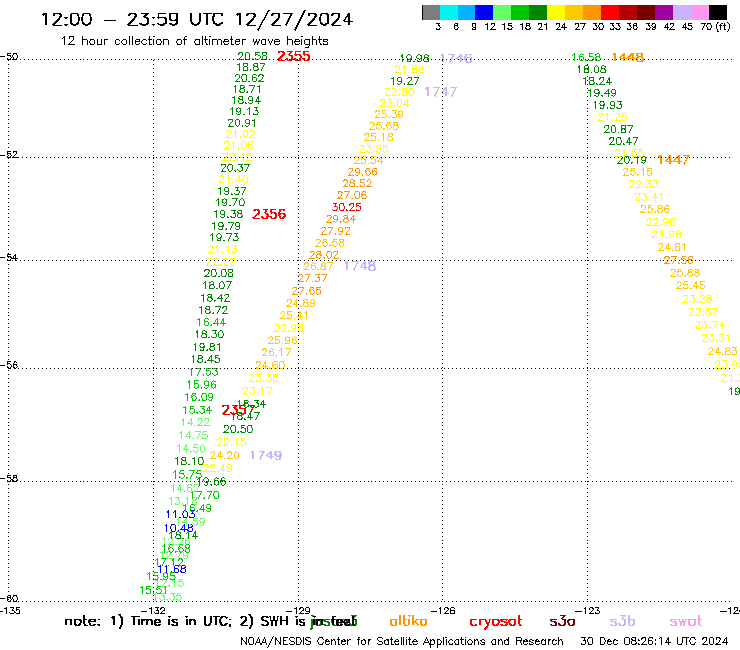Click the wave height value "24.81"

click(672, 247)
